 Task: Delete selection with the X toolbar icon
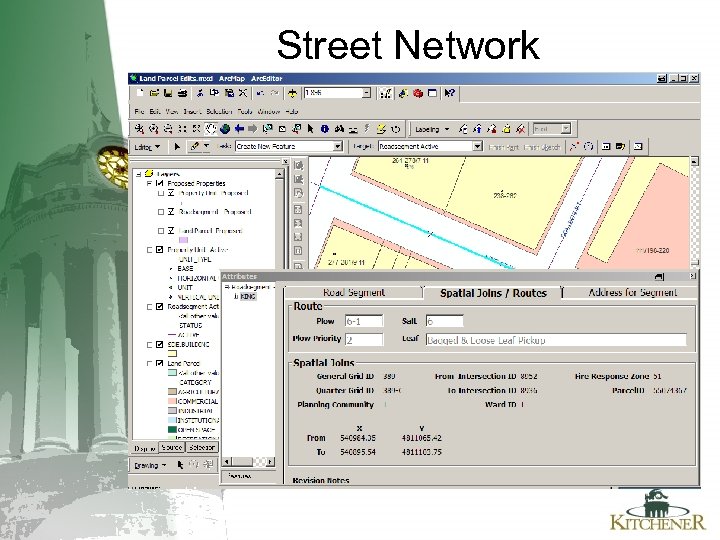pyautogui.click(x=243, y=93)
